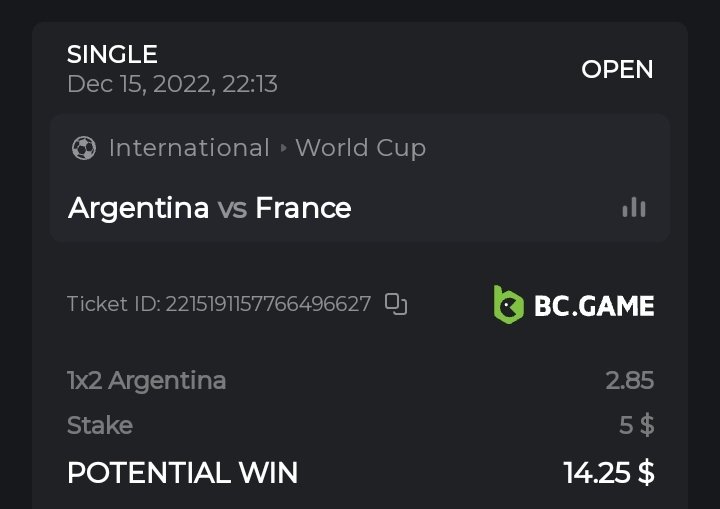Viewport: 720px width, 509px height.
Task: Click the soccer ball sport icon
Action: 84,148
